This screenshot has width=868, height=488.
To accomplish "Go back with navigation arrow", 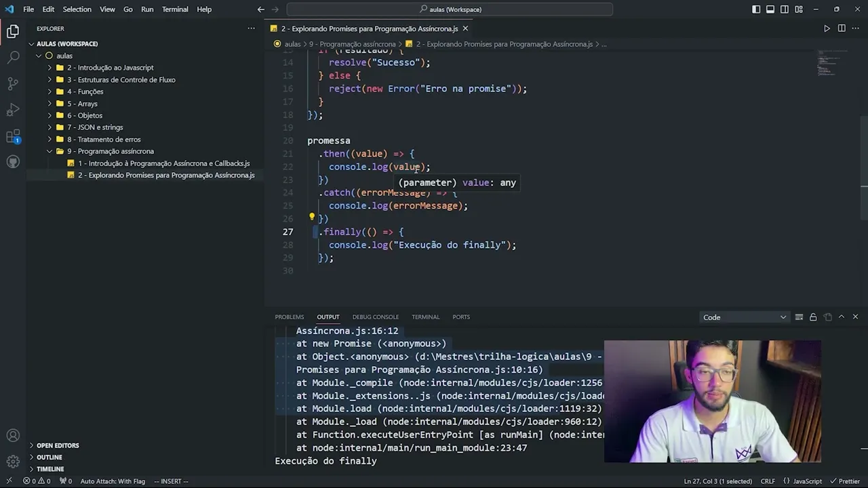I will click(261, 9).
